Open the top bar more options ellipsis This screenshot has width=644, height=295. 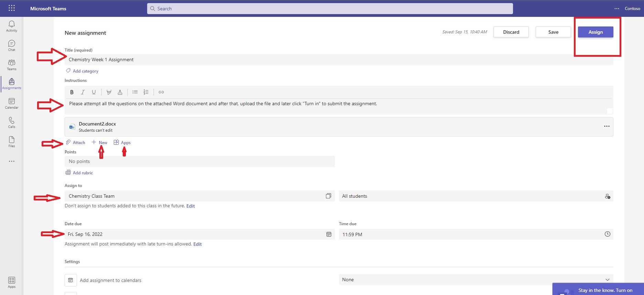617,9
